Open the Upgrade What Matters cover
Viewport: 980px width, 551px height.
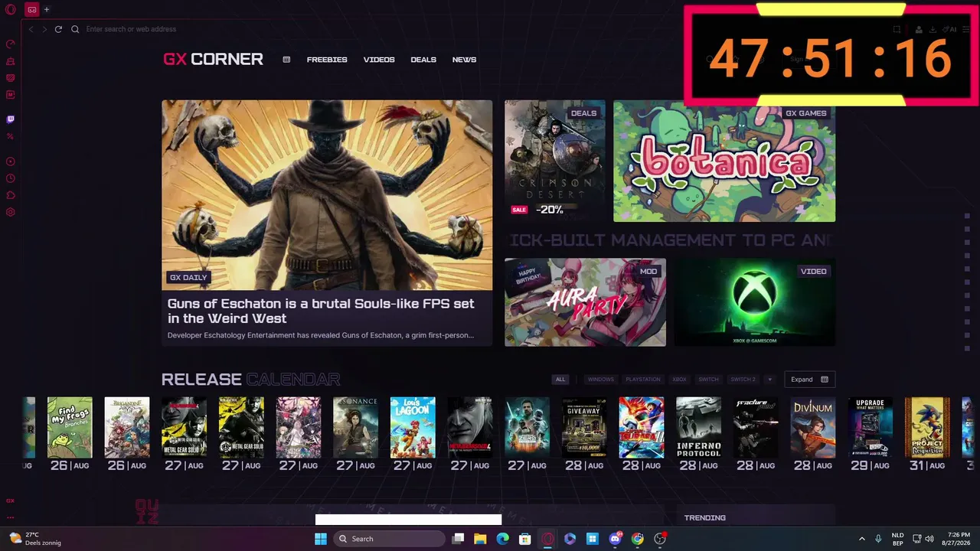(x=870, y=428)
